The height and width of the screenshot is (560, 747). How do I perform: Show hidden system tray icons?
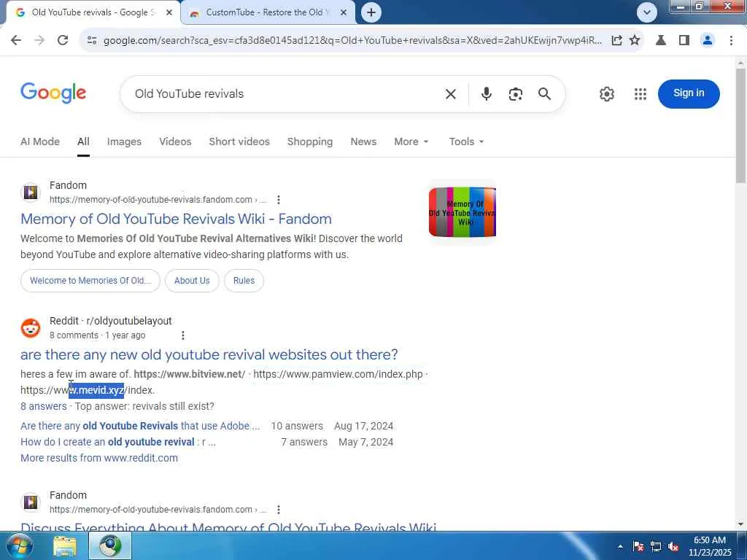pos(620,546)
